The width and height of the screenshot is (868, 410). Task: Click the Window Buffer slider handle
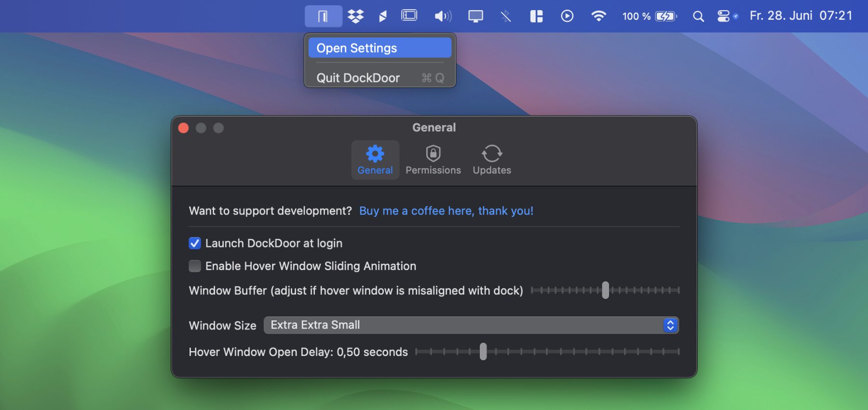click(x=605, y=290)
